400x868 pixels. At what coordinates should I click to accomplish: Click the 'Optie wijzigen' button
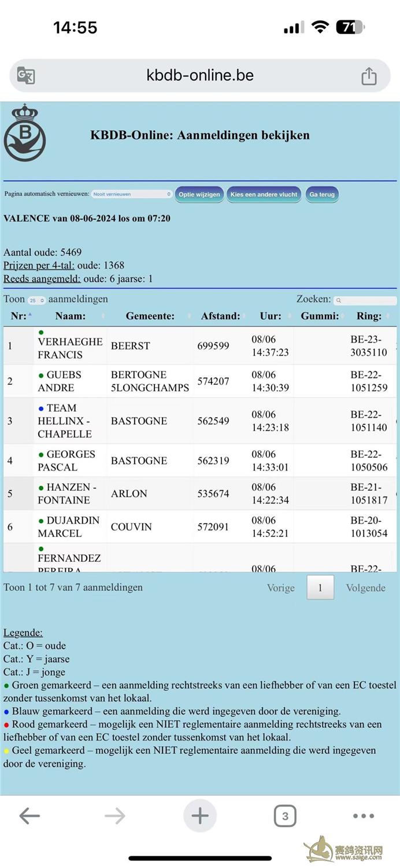click(x=199, y=194)
